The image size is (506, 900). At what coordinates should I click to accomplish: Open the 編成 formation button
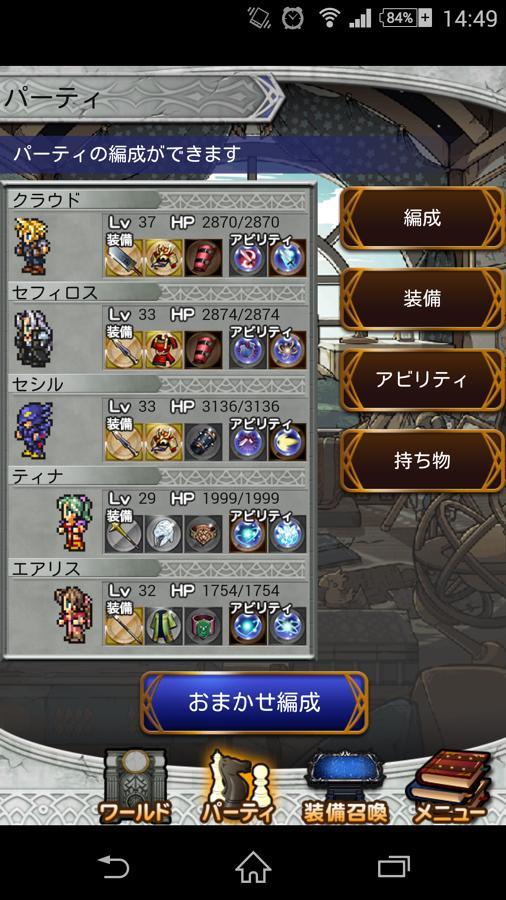[422, 218]
